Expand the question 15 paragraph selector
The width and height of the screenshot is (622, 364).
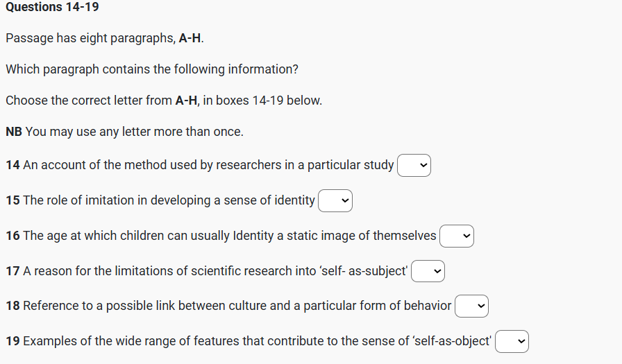coord(335,200)
